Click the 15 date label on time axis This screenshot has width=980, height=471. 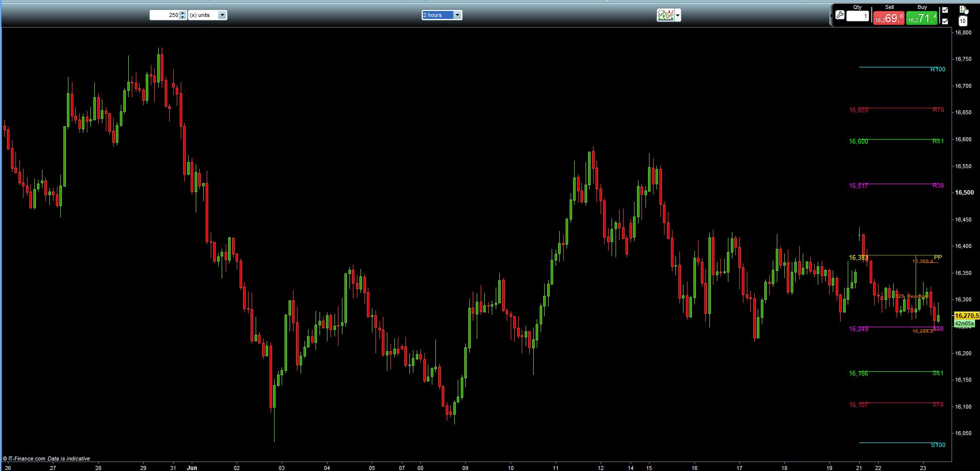pyautogui.click(x=649, y=468)
